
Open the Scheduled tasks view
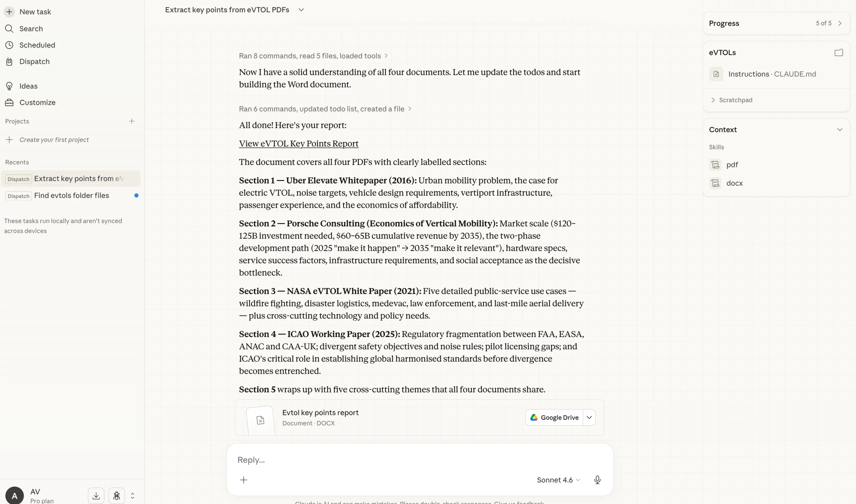tap(37, 45)
